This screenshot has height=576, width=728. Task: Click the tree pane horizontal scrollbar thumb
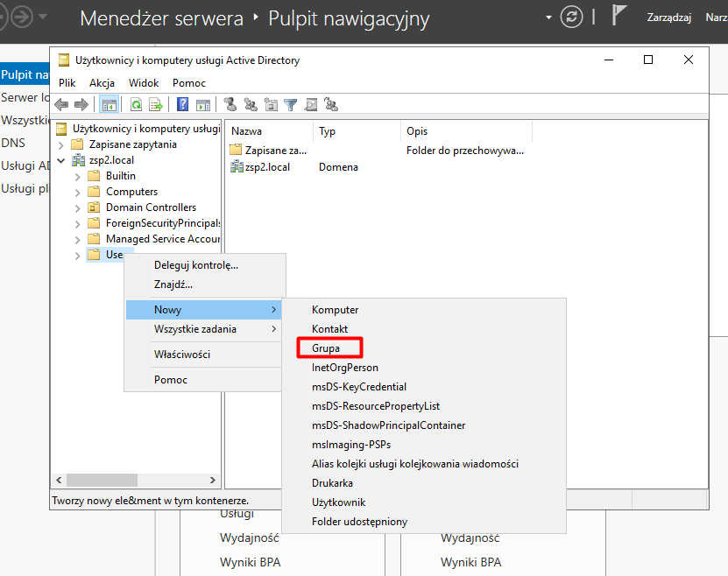(102, 481)
